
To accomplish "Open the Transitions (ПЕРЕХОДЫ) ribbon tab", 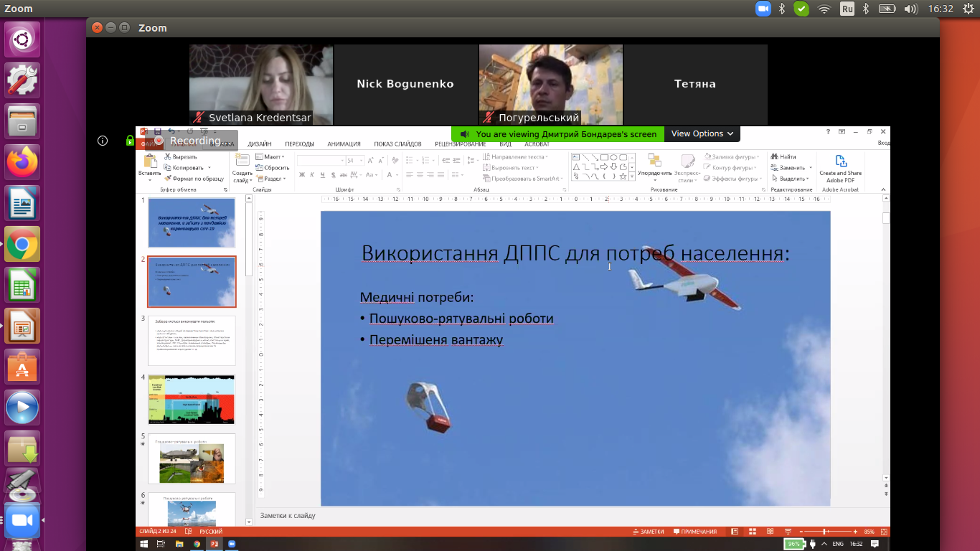I will pos(300,143).
